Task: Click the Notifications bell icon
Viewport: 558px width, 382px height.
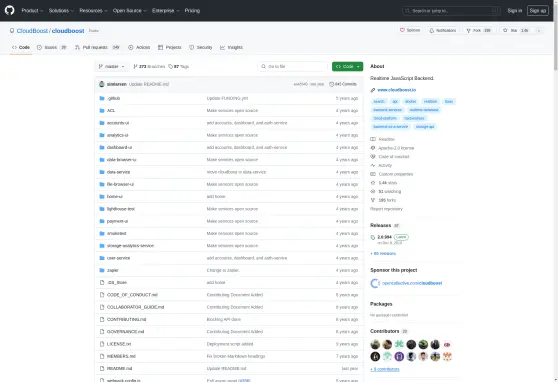Action: coord(432,31)
